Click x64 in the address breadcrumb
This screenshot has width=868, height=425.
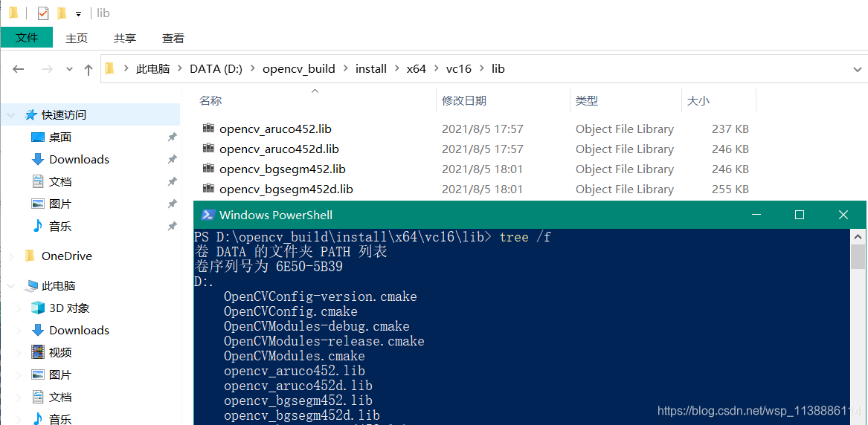click(x=417, y=69)
